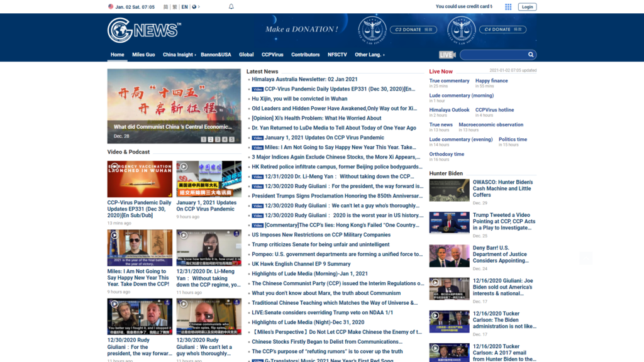Expand the Other Lang. menu
This screenshot has height=362, width=644.
pyautogui.click(x=370, y=55)
